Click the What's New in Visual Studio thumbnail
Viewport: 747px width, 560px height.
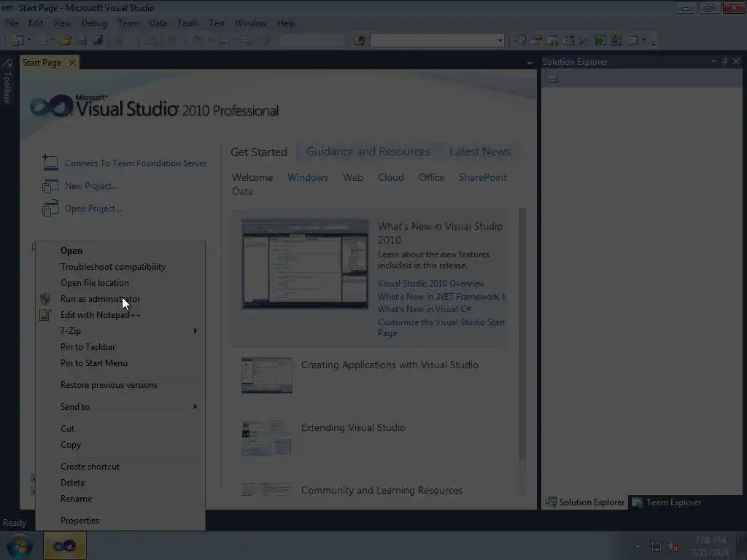[x=305, y=264]
